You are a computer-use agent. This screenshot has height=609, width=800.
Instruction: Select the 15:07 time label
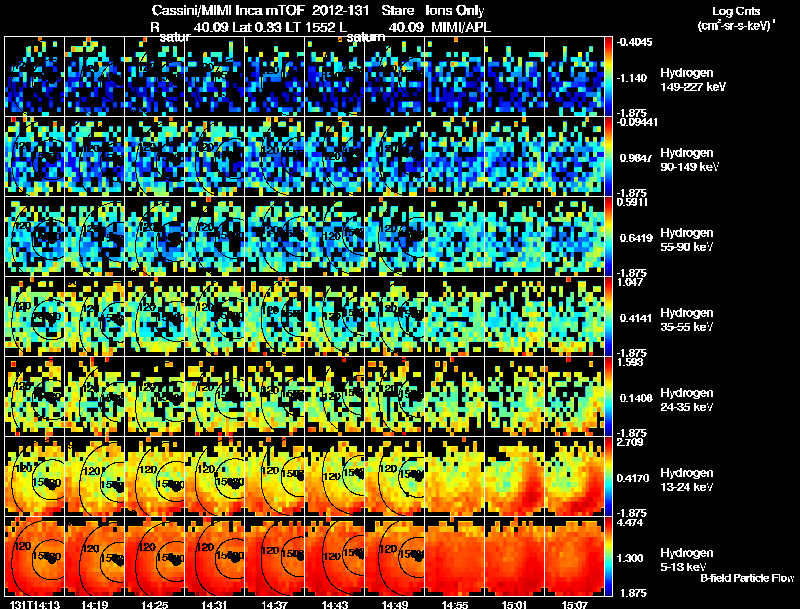[574, 604]
